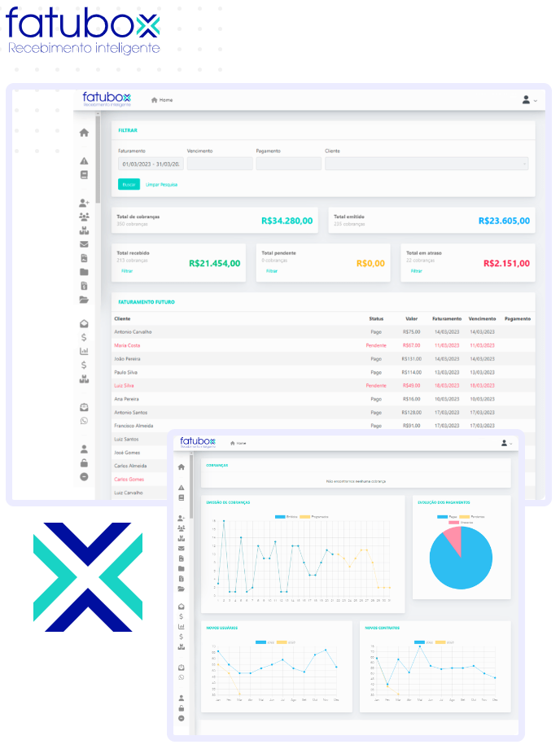
Task: Click the Limpar Pesquisa link
Action: (161, 185)
